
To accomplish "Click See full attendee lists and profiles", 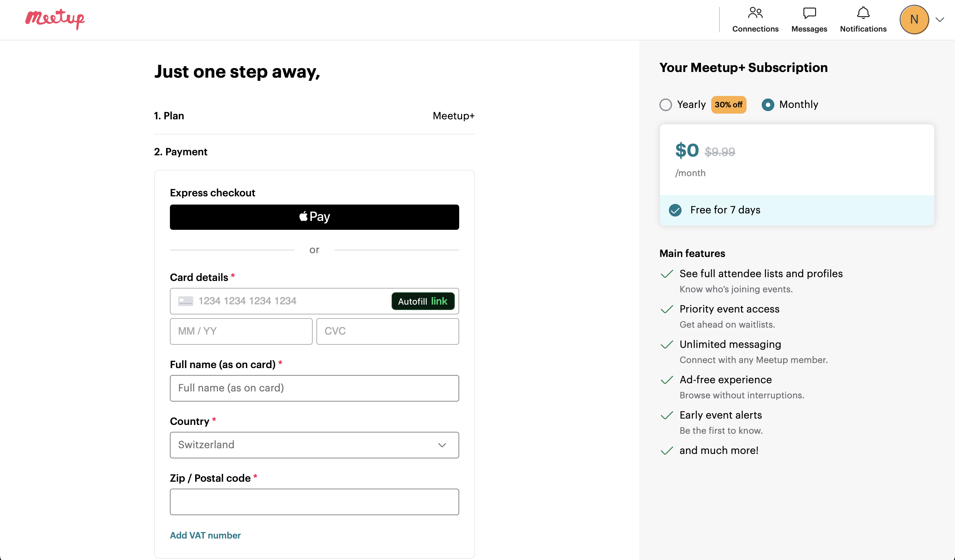I will click(761, 274).
